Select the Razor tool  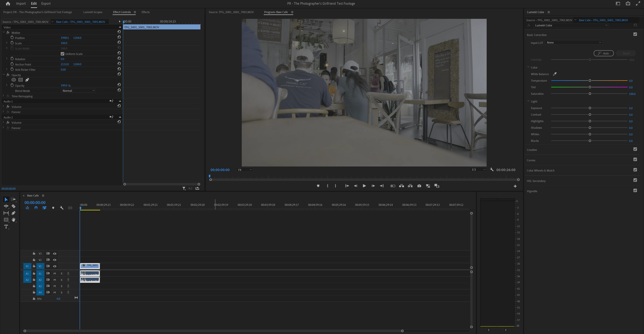click(13, 206)
